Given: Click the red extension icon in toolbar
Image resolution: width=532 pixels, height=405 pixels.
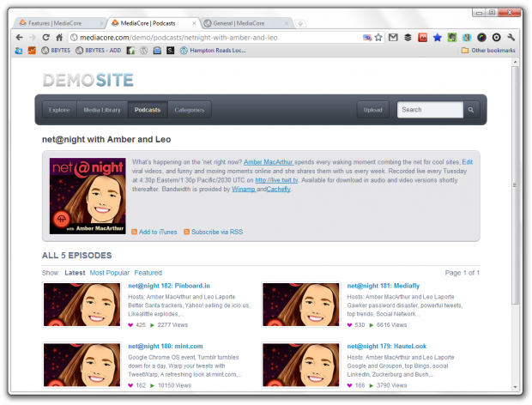Looking at the screenshot, I should (422, 37).
